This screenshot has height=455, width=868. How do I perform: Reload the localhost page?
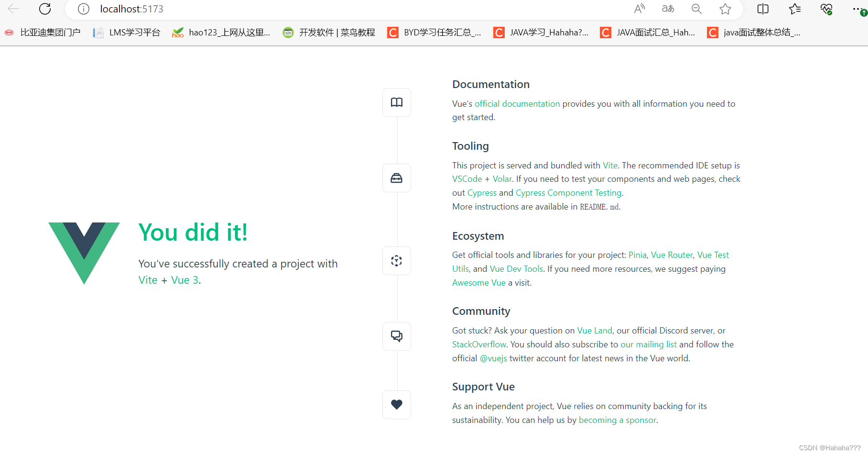click(45, 9)
